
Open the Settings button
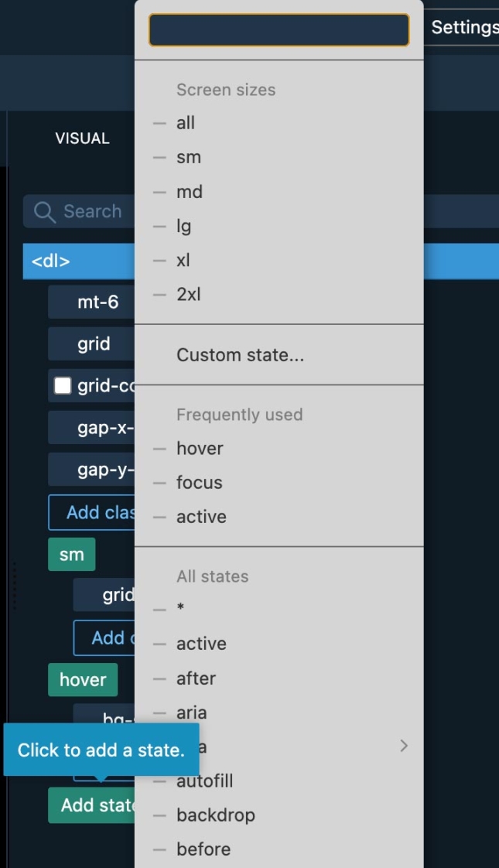coord(463,28)
